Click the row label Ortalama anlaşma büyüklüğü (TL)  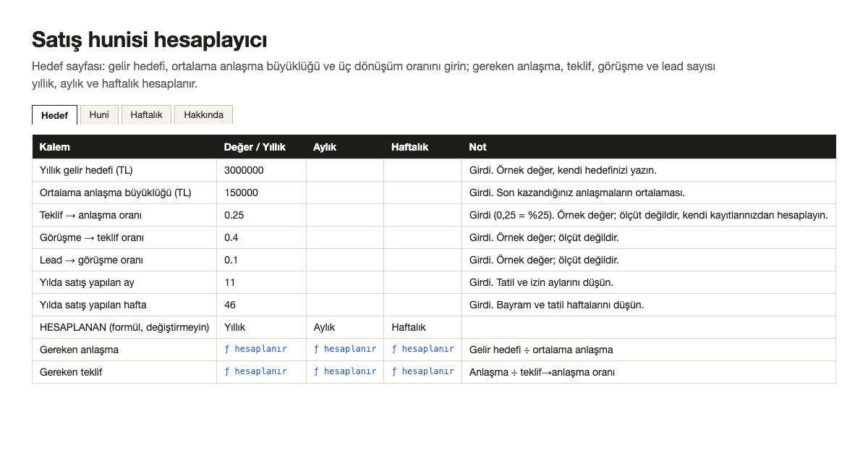(115, 193)
